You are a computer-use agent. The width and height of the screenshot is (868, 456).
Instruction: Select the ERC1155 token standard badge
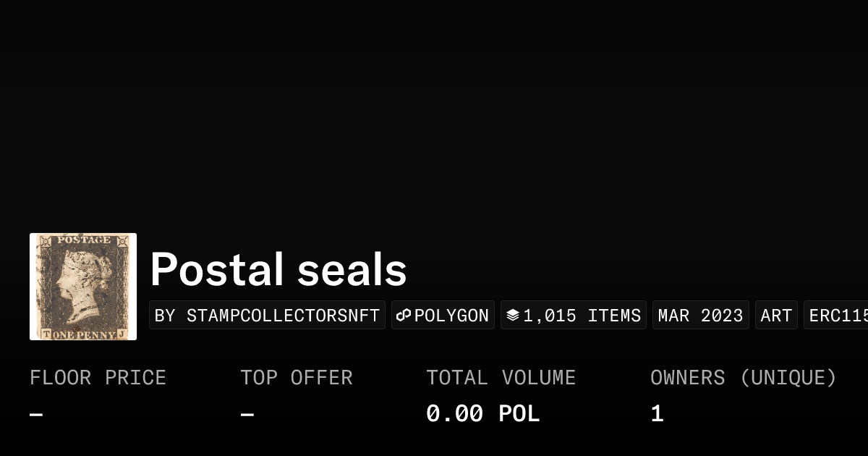[839, 315]
